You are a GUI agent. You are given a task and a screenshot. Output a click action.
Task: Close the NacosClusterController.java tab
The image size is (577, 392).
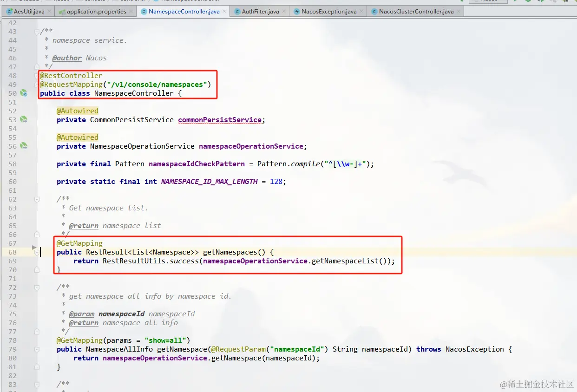[x=458, y=11]
